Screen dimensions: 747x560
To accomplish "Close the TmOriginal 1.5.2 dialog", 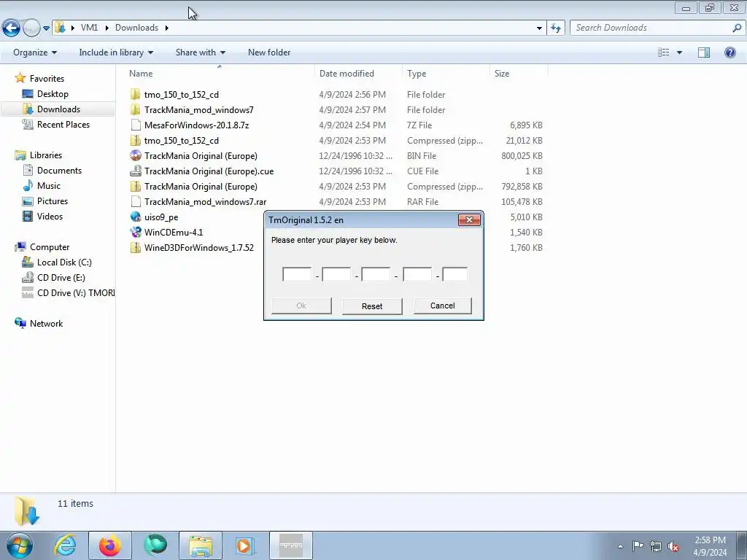I will [469, 219].
